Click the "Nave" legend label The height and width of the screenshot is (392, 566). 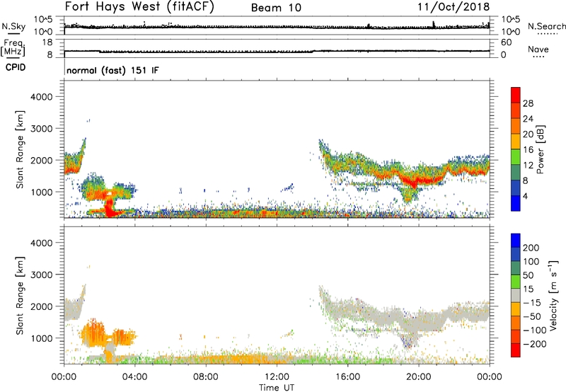[538, 49]
